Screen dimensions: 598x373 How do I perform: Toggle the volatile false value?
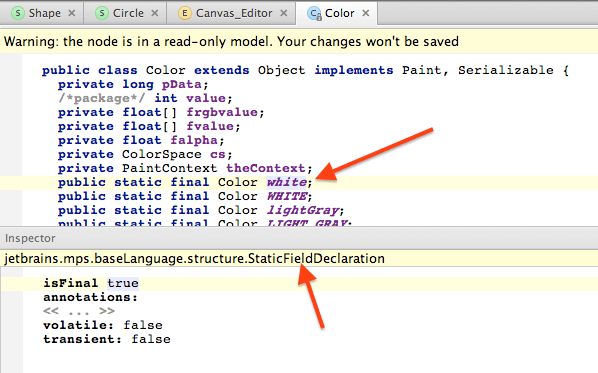(x=143, y=325)
